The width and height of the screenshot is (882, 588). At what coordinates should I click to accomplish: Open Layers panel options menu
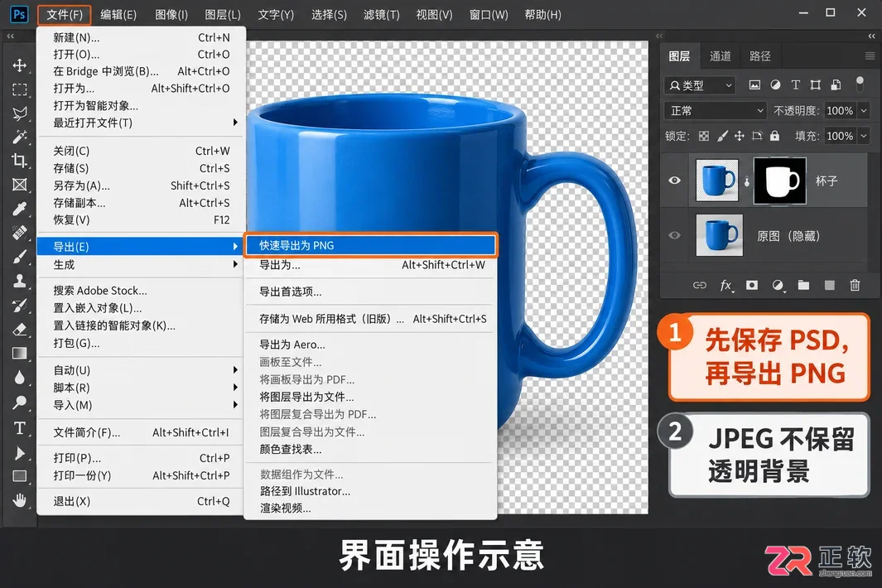click(870, 55)
